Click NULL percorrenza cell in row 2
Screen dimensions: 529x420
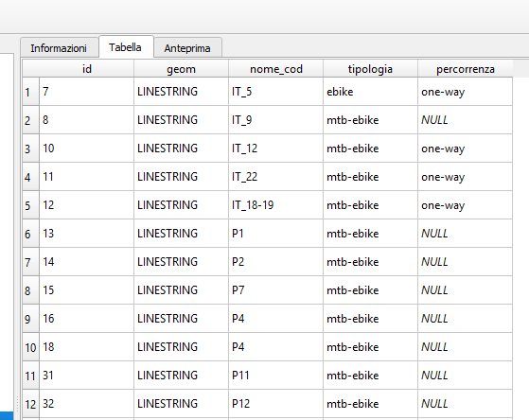(x=466, y=120)
